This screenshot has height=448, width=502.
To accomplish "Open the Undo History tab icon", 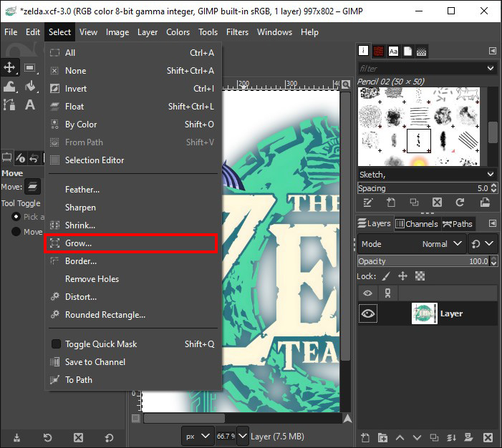I will pos(34,157).
